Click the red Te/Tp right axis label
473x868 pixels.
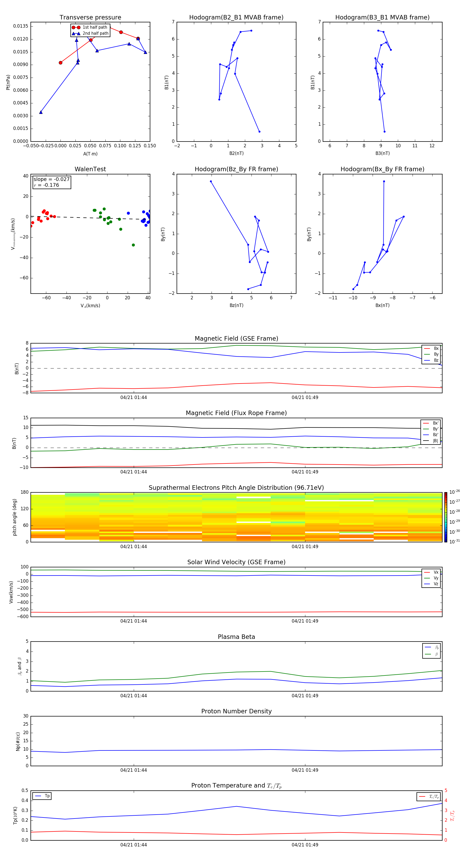[453, 815]
